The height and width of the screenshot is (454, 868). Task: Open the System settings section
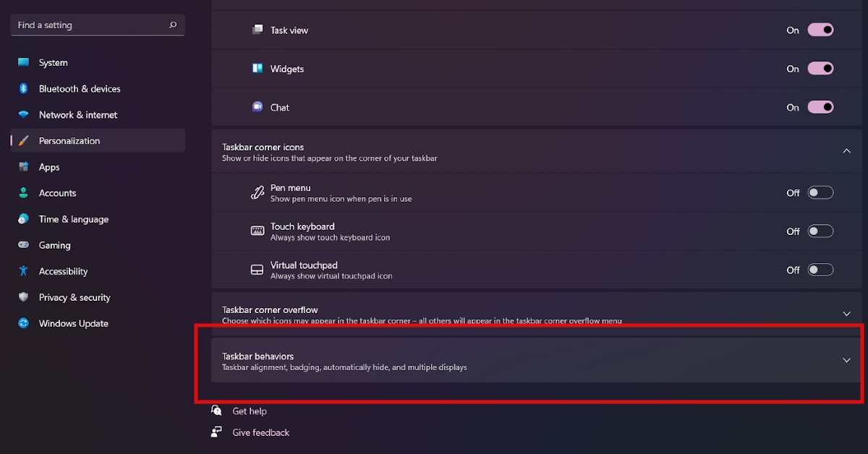pos(54,62)
